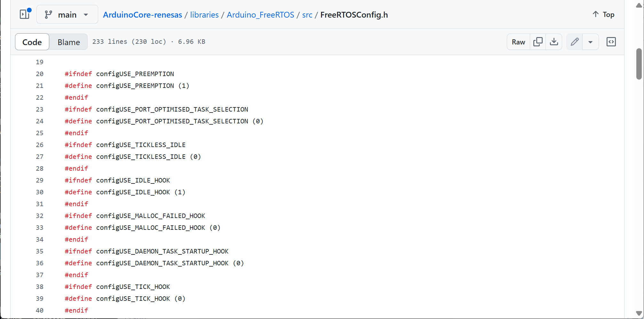Go to the src folder link
The height and width of the screenshot is (319, 644).
(307, 15)
